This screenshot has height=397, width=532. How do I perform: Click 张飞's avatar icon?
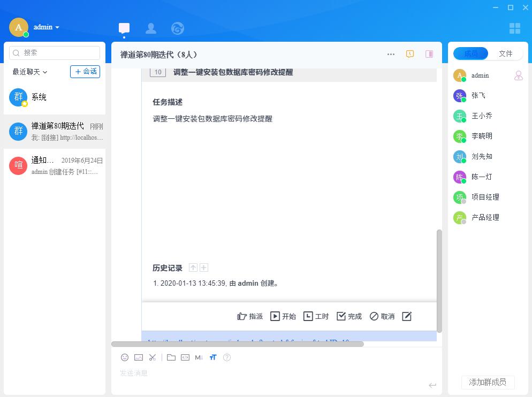tap(460, 96)
